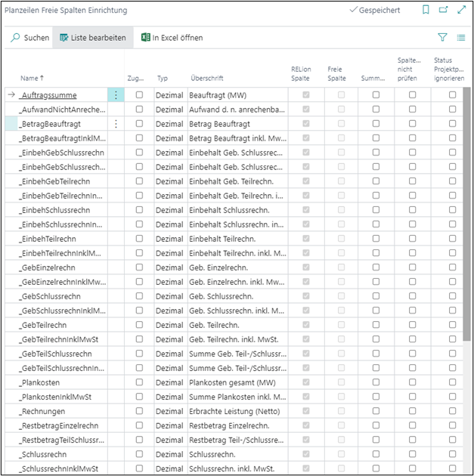Open the filter pane icon

(x=443, y=37)
